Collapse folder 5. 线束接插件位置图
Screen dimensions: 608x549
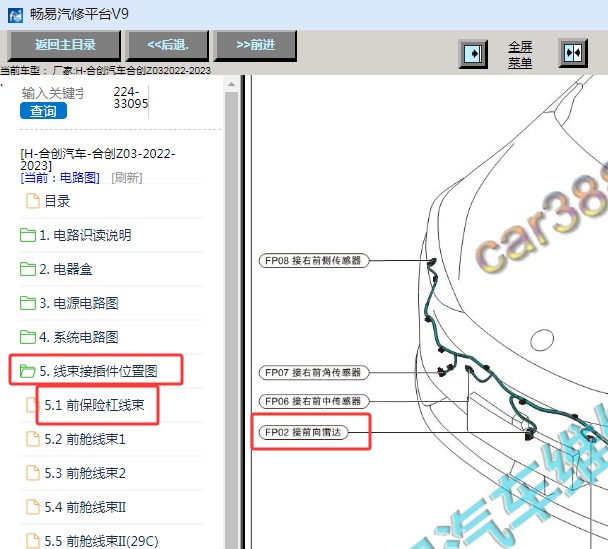(x=98, y=371)
